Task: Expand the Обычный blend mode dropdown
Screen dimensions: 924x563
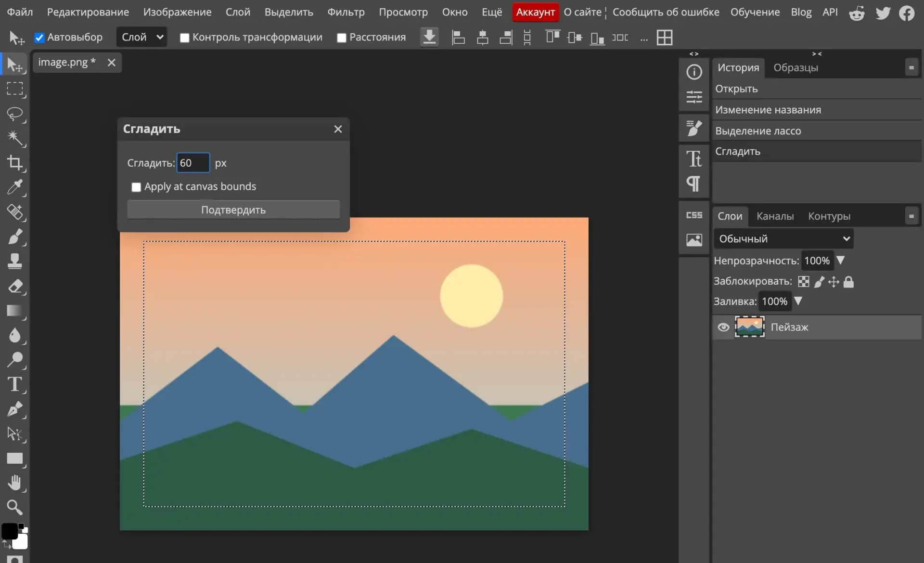Action: coord(783,239)
